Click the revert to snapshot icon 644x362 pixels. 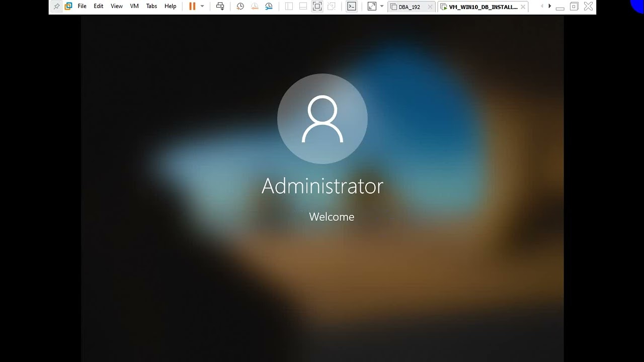(255, 7)
